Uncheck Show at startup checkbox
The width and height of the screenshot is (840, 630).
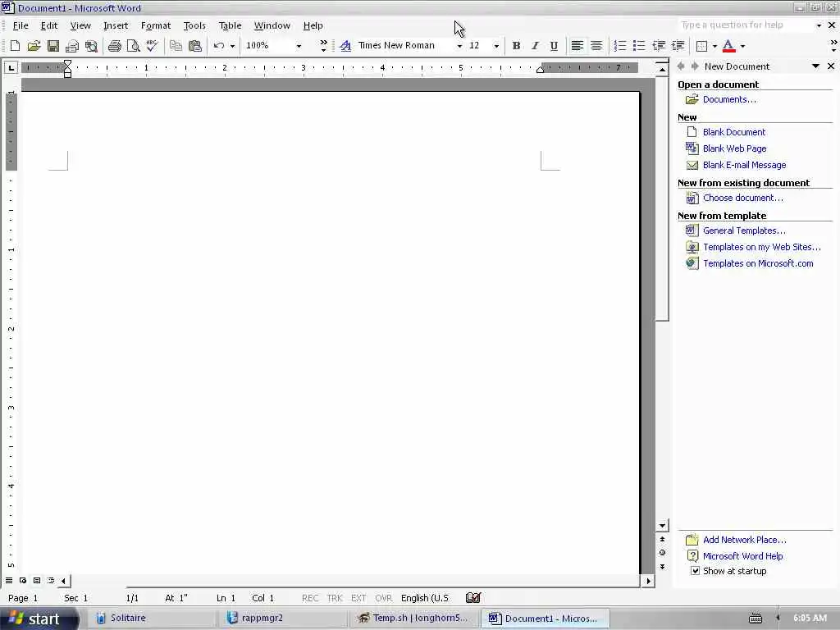pos(695,571)
